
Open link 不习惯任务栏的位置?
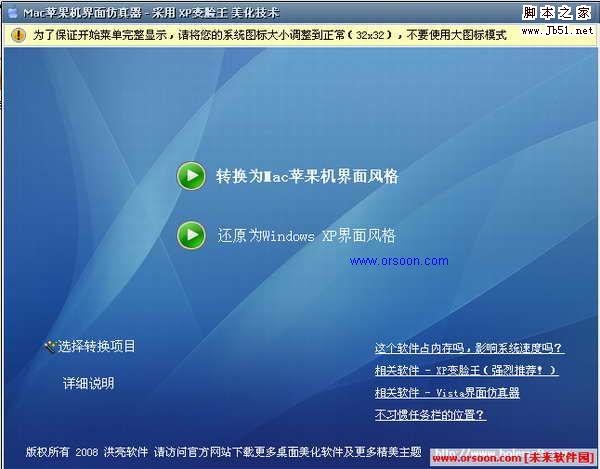tap(430, 415)
